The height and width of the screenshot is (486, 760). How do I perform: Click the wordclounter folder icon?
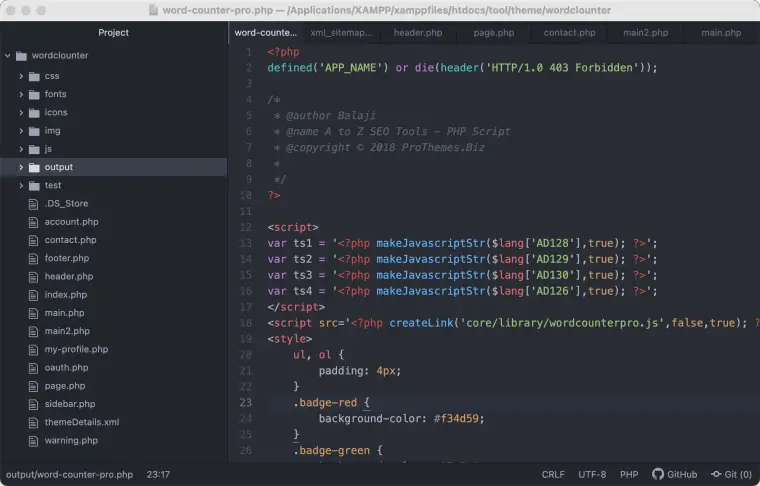(x=21, y=56)
